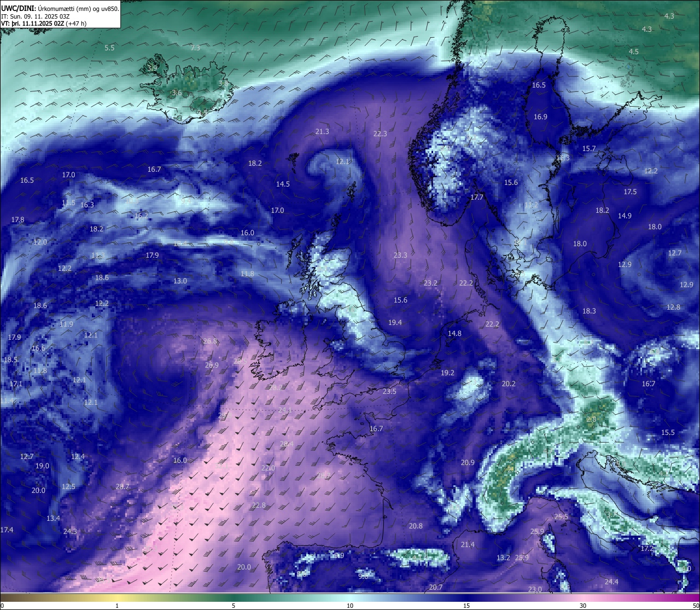Viewport: 700px width, 610px height.
Task: Select the 19.2 value over Belgium
Action: (447, 373)
